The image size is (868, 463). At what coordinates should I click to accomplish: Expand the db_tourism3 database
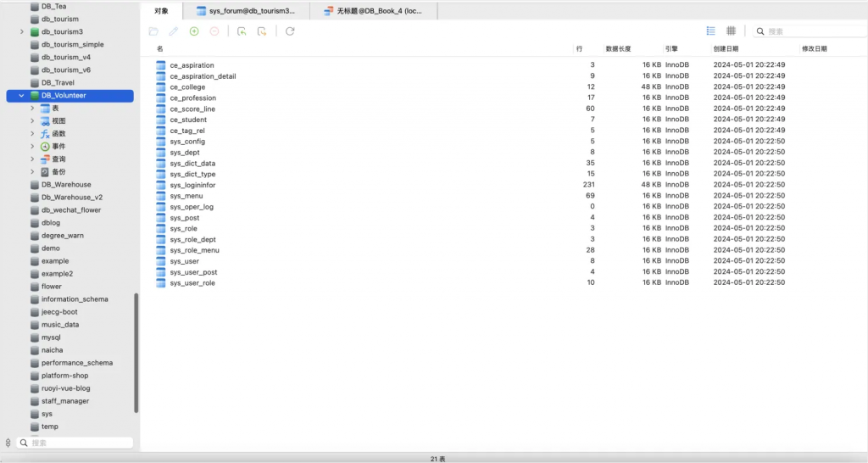tap(21, 32)
